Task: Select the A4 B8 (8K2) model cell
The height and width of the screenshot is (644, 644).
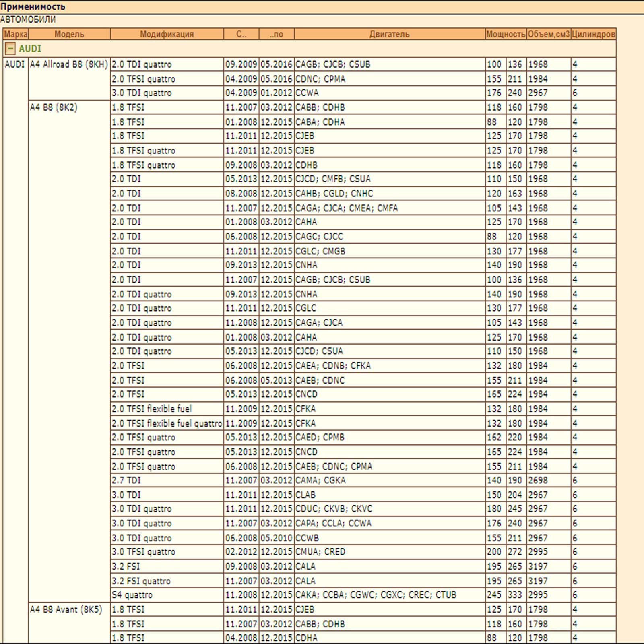Action: (54, 107)
